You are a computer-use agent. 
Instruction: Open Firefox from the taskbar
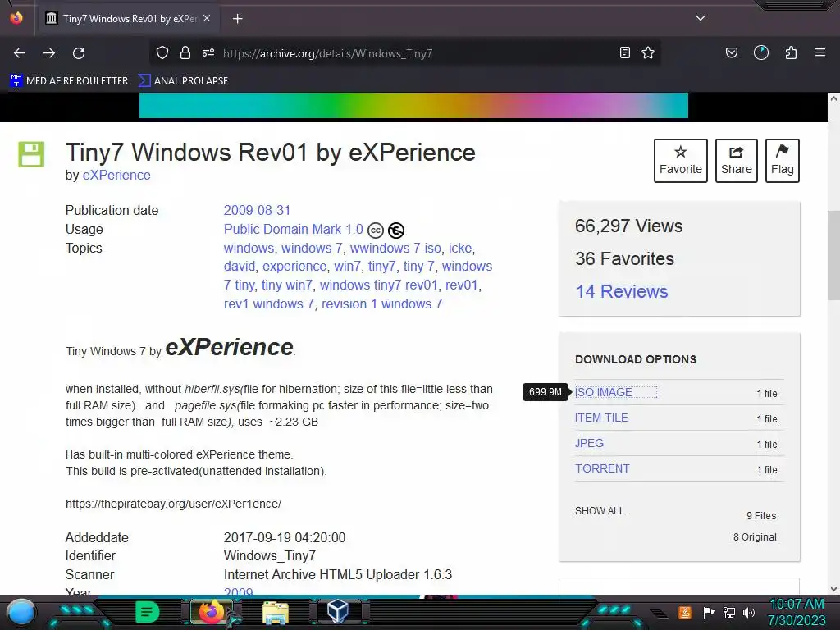pyautogui.click(x=211, y=612)
